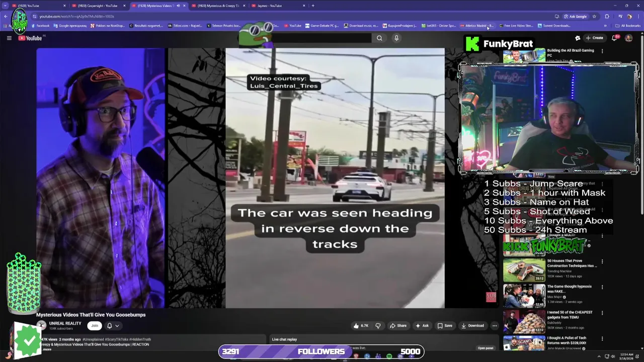Open the bet365 bookmark
The image size is (644, 362).
pos(438,26)
